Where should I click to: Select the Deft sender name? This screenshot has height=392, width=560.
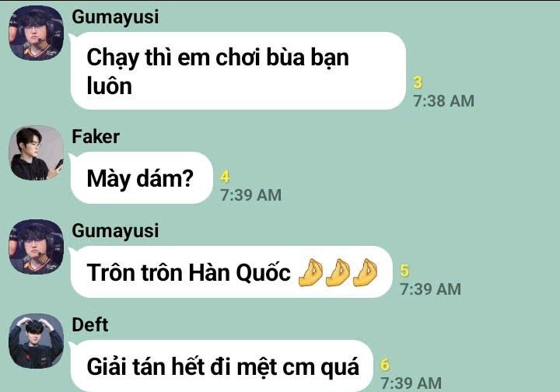pos(90,325)
